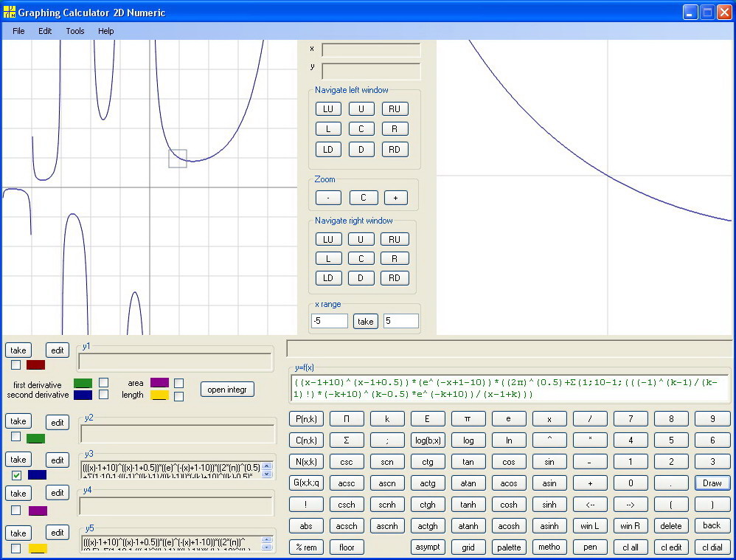Click the factorial ! key
The width and height of the screenshot is (736, 560).
(306, 505)
